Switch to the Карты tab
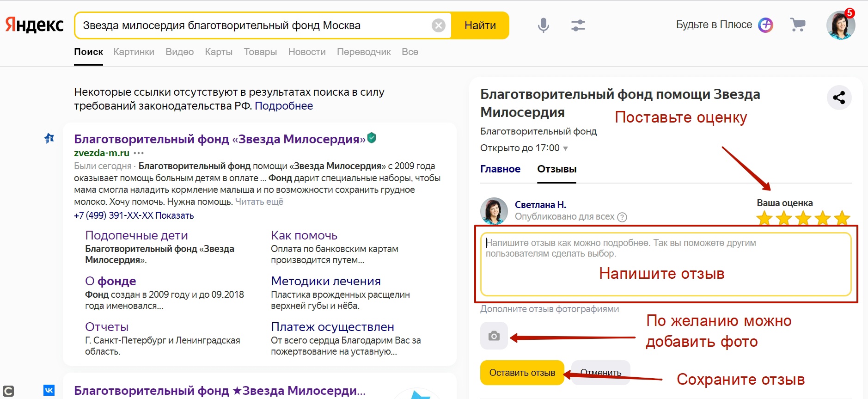Image resolution: width=868 pixels, height=399 pixels. (219, 52)
